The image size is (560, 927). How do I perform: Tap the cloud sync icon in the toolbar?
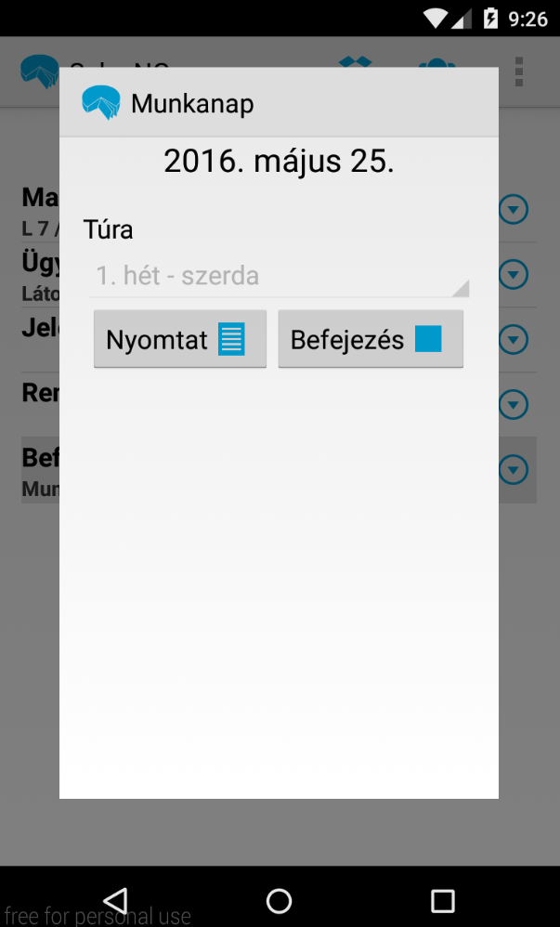pos(436,62)
